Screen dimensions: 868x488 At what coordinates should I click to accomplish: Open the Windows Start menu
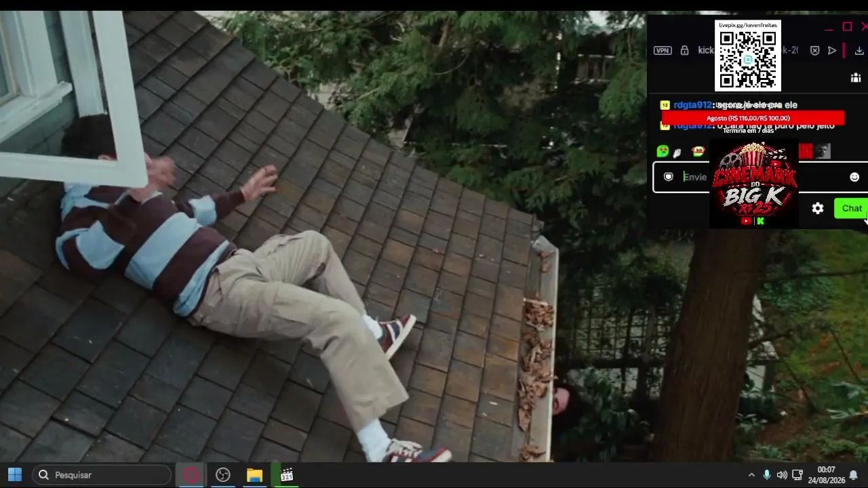coord(15,475)
